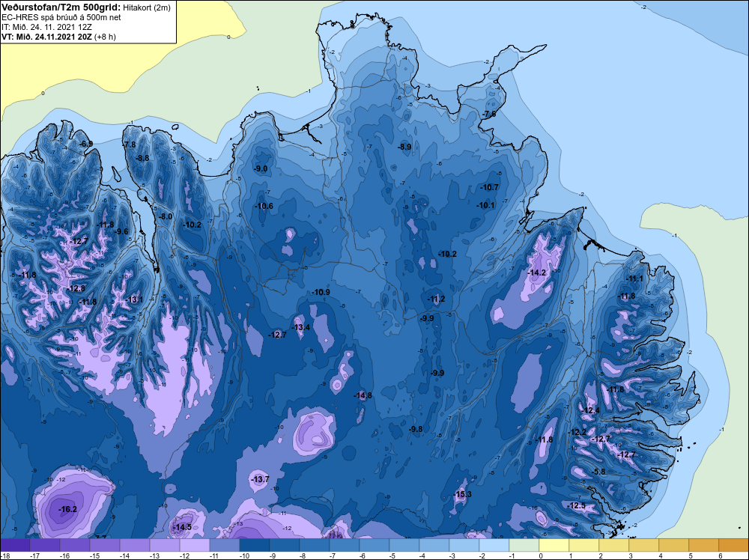Click the valid time 'VT: Mið. 24.11.2021 20Z'
Screen dimensions: 749x560
click(x=46, y=37)
